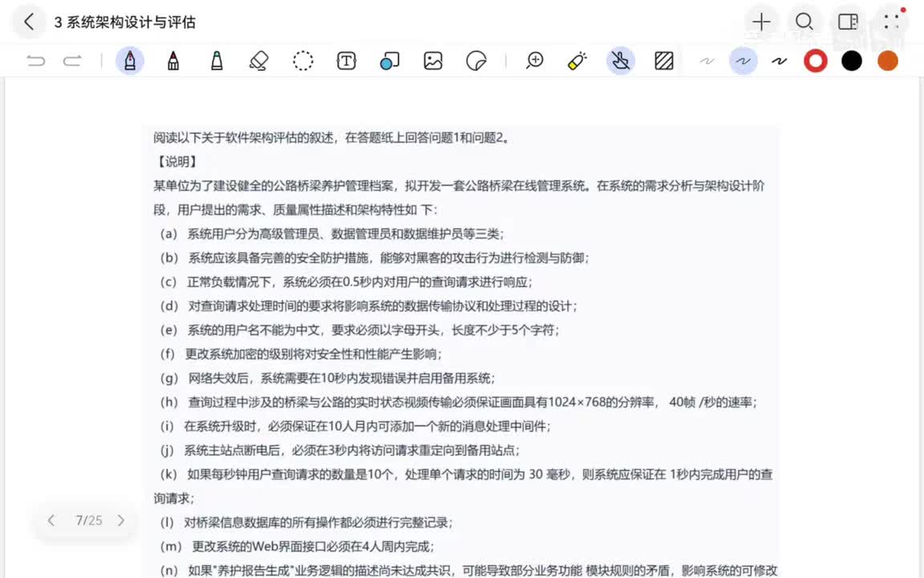
Task: Insert an image
Action: click(433, 61)
